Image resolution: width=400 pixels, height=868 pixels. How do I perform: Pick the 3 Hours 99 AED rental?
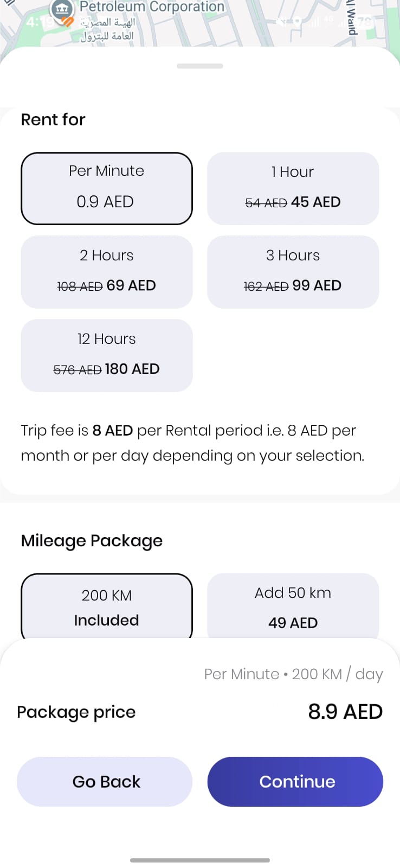tap(293, 272)
